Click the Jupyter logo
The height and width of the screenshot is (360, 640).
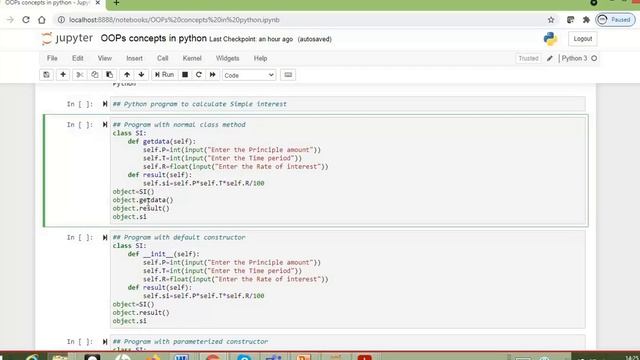67,38
